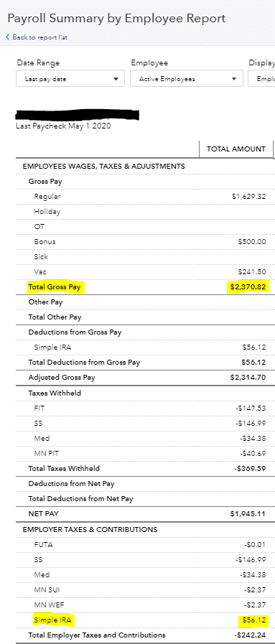Open the Date Range dropdown
This screenshot has width=275, height=644.
(70, 79)
